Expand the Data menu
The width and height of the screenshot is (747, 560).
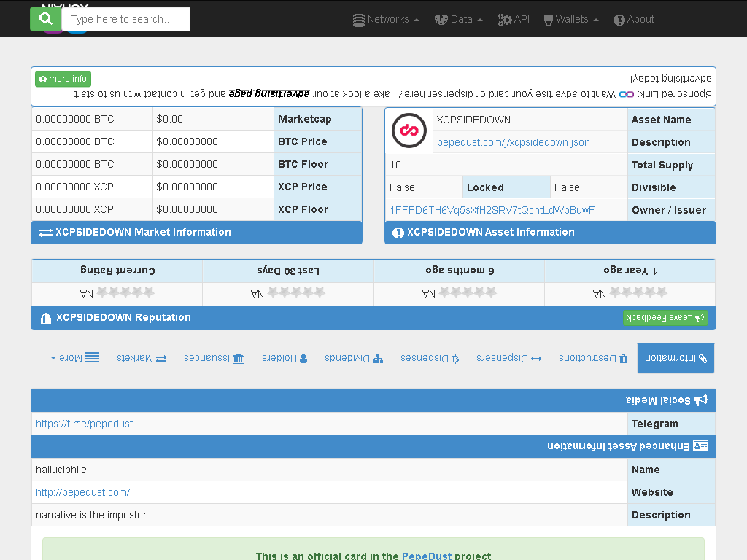(x=459, y=20)
